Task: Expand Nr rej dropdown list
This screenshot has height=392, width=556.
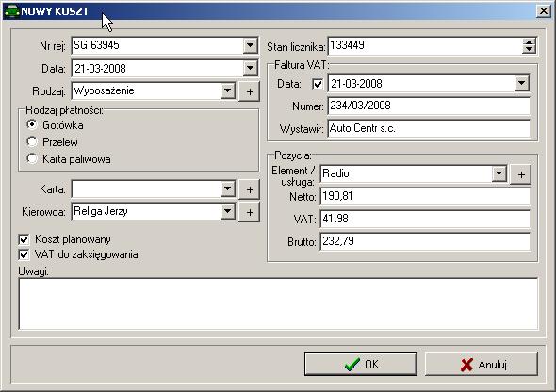Action: (x=250, y=46)
